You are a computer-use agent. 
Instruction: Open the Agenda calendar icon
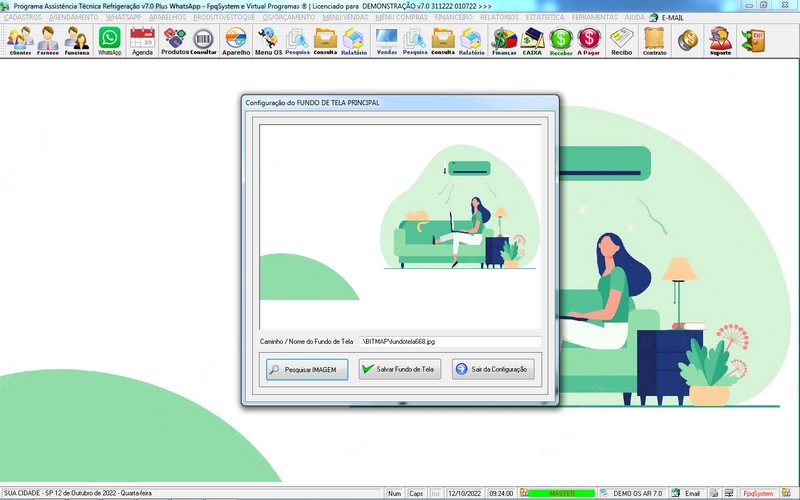142,41
